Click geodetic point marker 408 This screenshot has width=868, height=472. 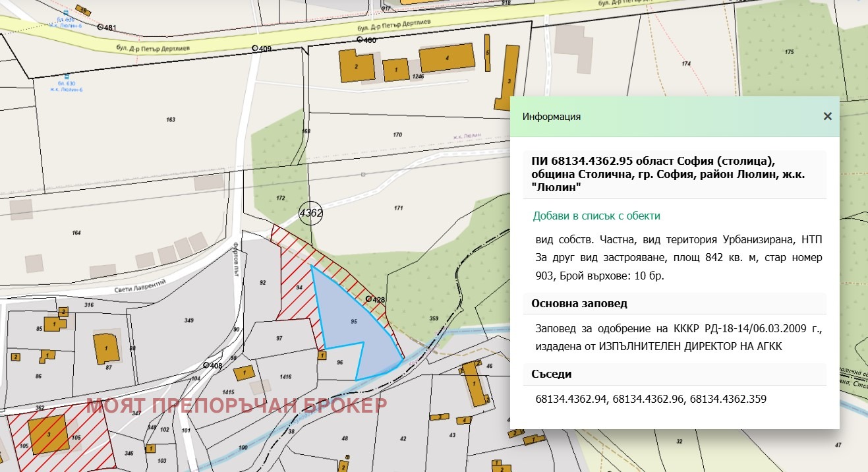pyautogui.click(x=207, y=365)
